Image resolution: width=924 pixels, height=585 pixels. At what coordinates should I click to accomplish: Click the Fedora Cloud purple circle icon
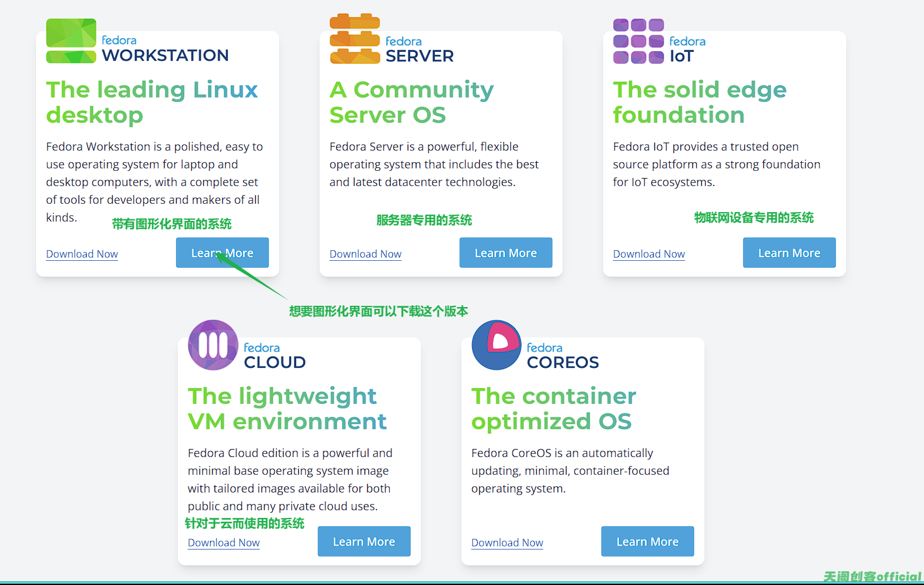pos(213,345)
